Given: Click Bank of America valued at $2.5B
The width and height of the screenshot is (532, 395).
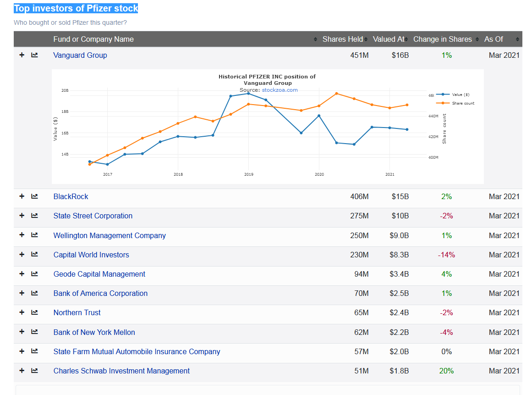Looking at the screenshot, I should [399, 293].
